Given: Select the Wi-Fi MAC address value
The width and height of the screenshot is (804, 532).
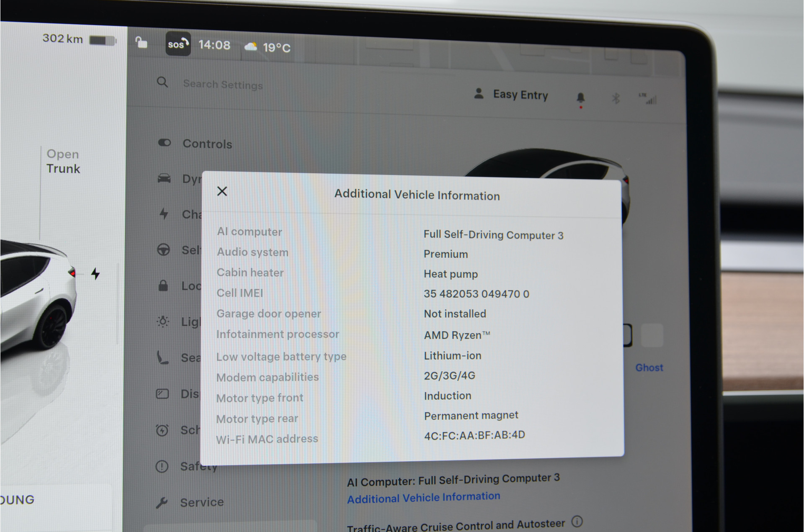Looking at the screenshot, I should pyautogui.click(x=474, y=435).
